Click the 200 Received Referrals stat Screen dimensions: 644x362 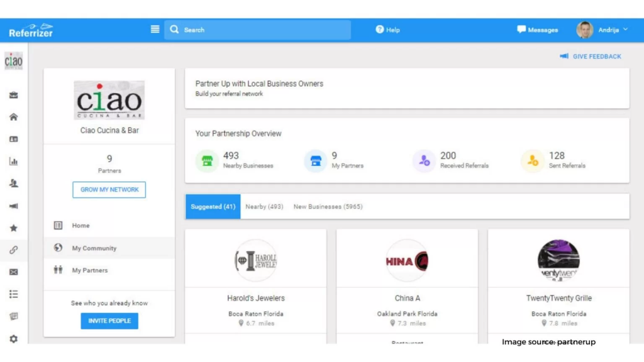point(464,160)
